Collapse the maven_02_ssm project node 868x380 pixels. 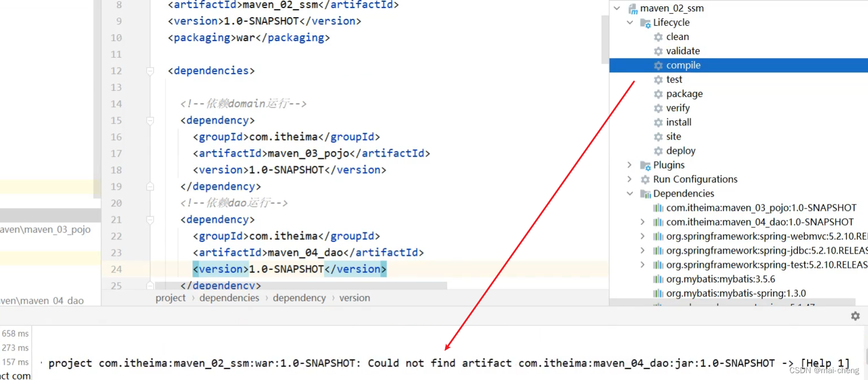tap(617, 9)
